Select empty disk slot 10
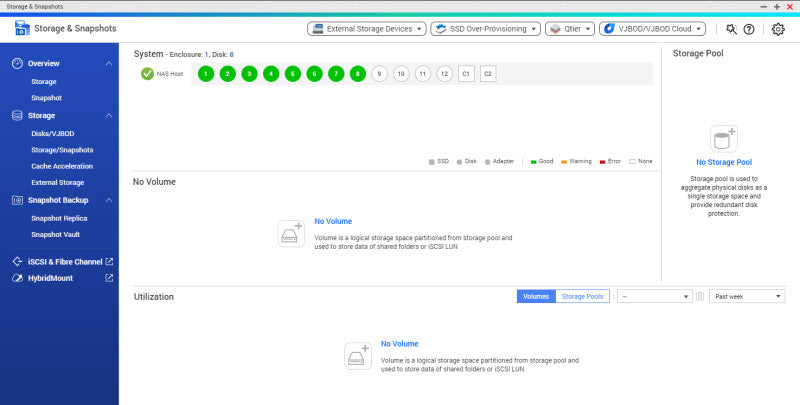Image resolution: width=800 pixels, height=405 pixels. pyautogui.click(x=401, y=74)
